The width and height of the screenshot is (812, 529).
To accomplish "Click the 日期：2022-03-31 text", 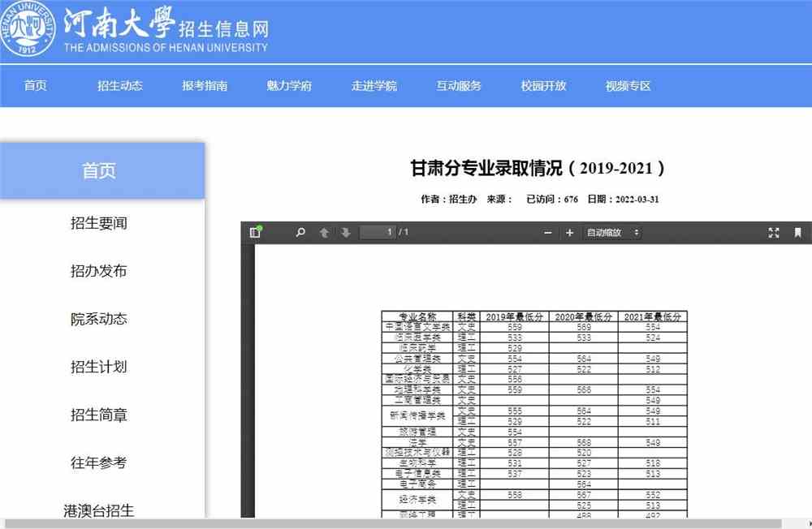I will point(623,200).
